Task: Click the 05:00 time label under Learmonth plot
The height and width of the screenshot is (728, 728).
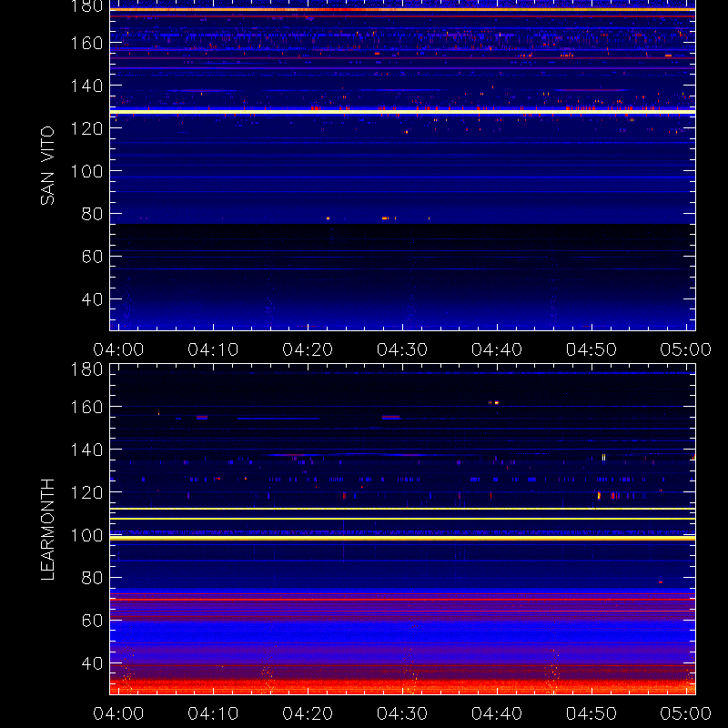Action: point(686,713)
